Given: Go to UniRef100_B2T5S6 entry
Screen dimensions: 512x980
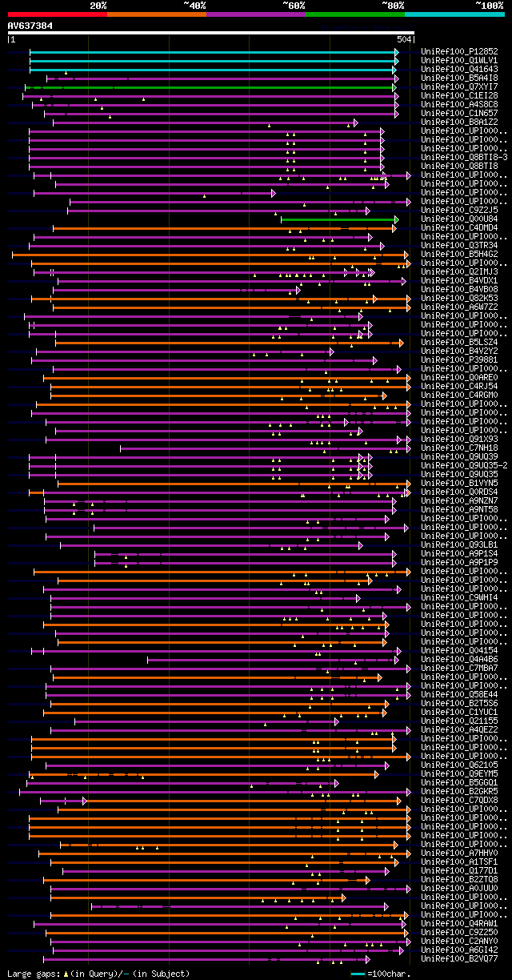Looking at the screenshot, I should (x=460, y=703).
